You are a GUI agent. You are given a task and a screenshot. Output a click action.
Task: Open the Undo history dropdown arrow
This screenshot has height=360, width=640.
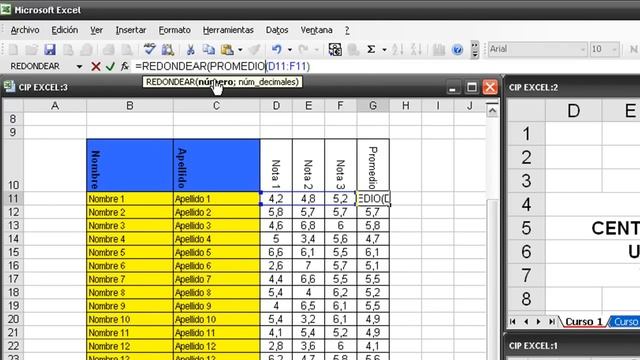(x=290, y=50)
